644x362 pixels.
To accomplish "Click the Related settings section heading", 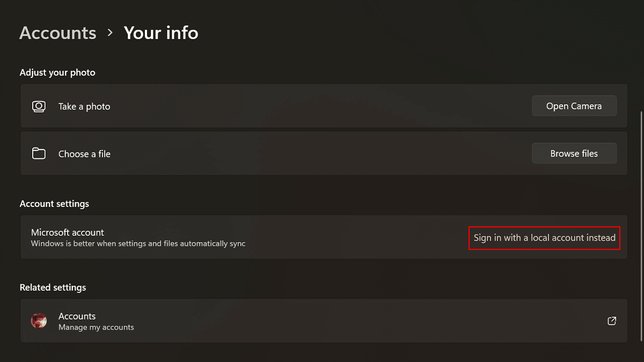I will 53,287.
